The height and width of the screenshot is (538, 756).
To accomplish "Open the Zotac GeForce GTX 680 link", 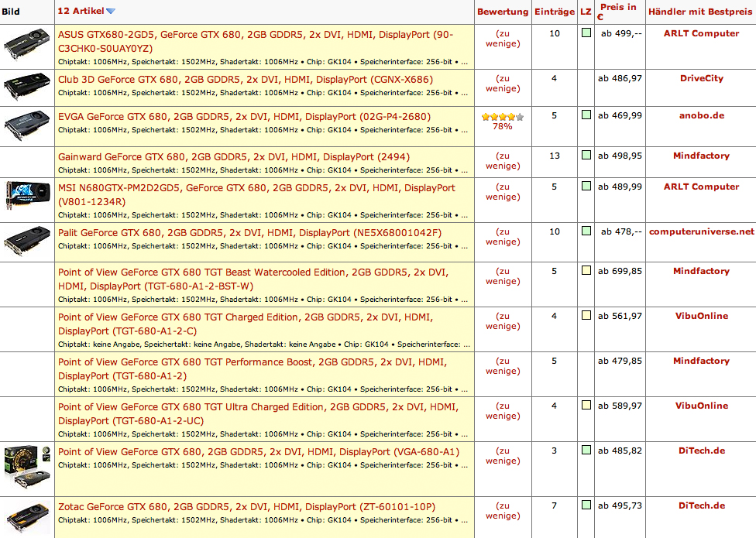I will point(247,507).
